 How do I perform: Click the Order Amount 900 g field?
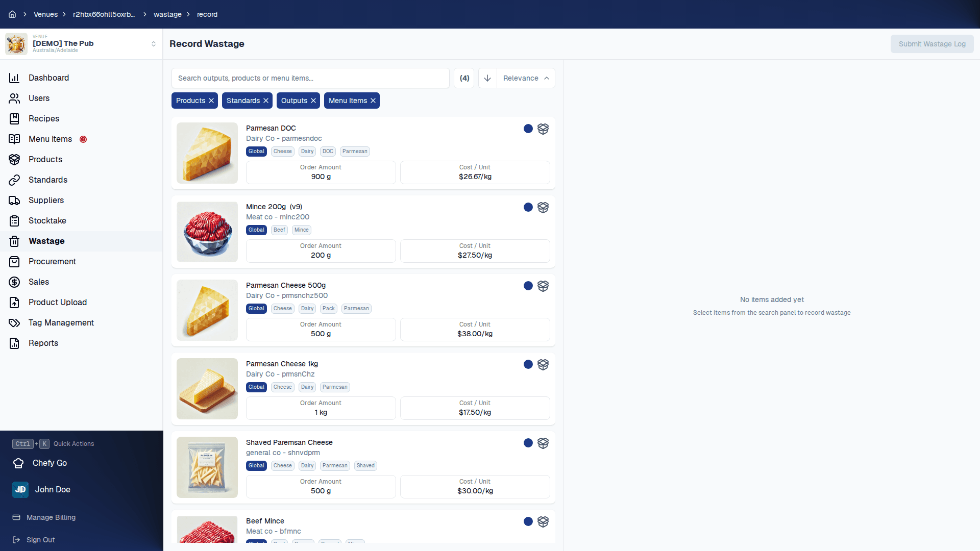point(321,172)
